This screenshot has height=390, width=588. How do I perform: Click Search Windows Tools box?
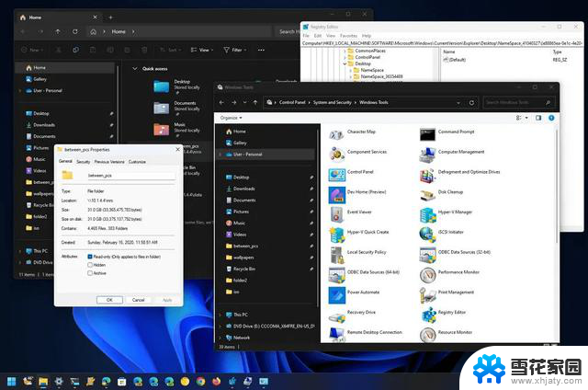[518, 102]
